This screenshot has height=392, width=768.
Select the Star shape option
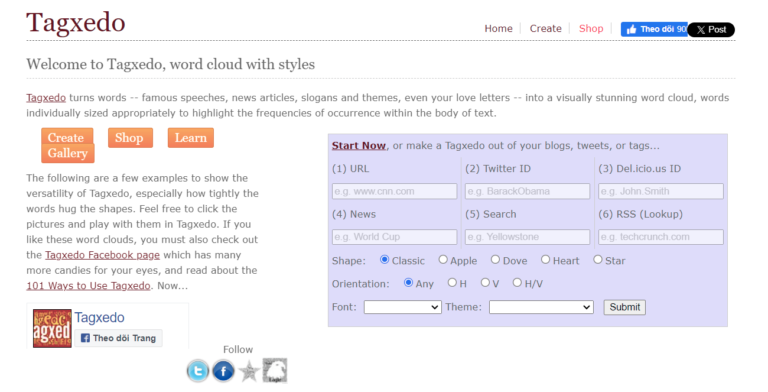[598, 260]
